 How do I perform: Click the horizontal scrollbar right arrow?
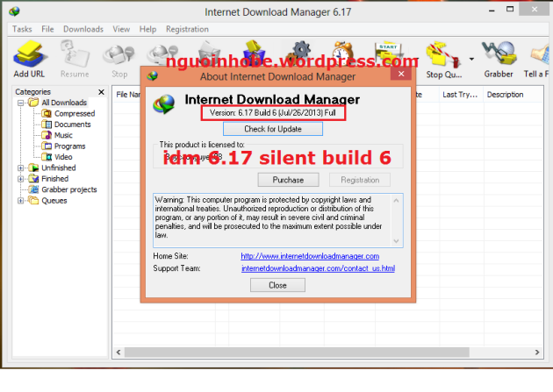point(537,353)
